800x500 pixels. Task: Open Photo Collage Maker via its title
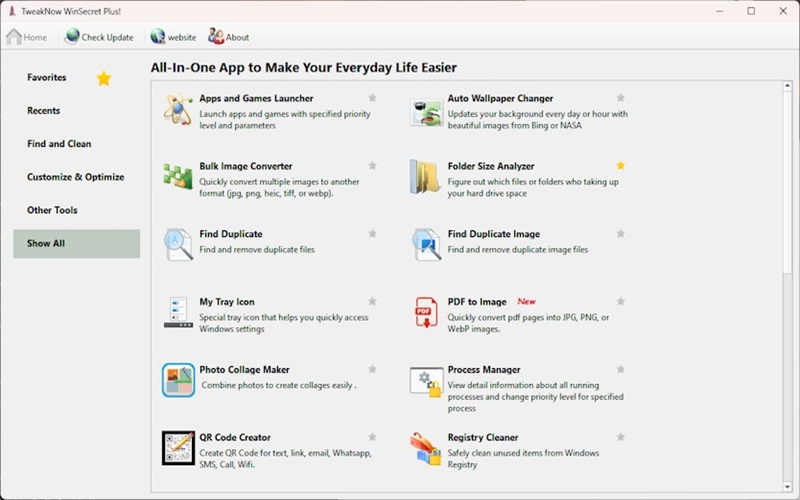(244, 370)
